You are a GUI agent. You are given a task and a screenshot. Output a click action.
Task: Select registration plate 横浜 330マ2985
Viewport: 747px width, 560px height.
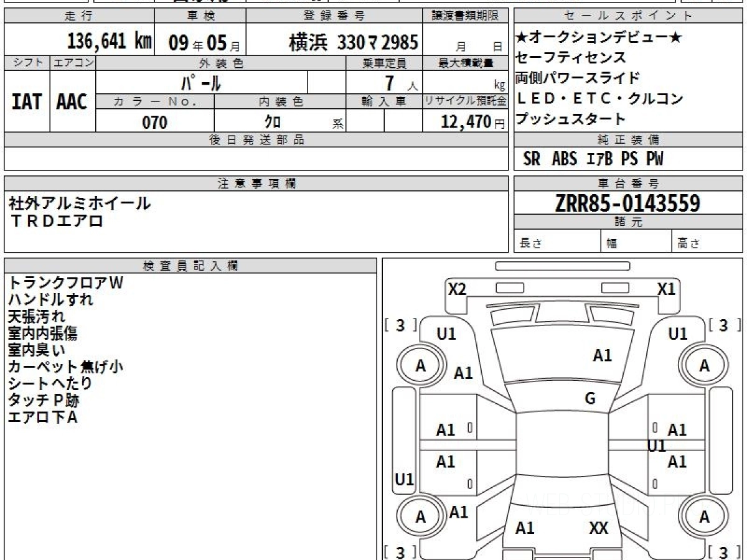[x=354, y=42]
